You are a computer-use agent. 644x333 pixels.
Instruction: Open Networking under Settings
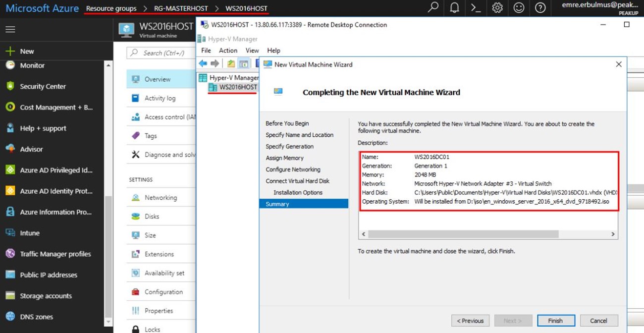coord(161,198)
